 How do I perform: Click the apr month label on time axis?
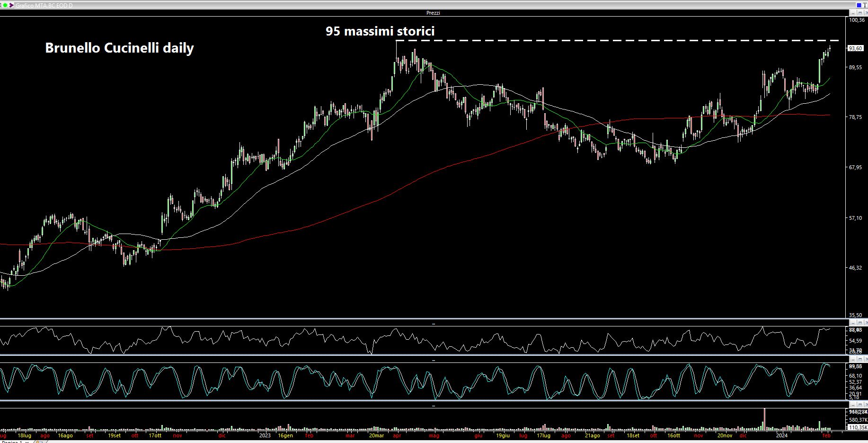click(397, 435)
